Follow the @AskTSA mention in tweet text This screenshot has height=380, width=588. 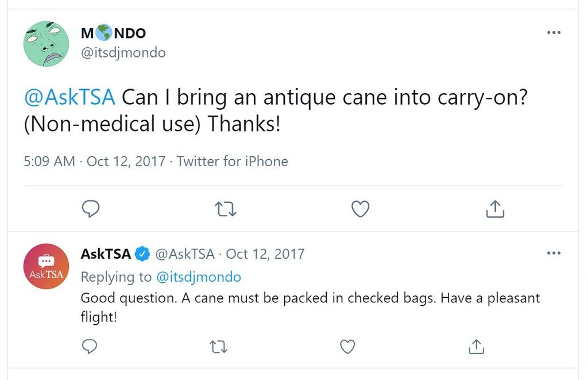(x=69, y=97)
